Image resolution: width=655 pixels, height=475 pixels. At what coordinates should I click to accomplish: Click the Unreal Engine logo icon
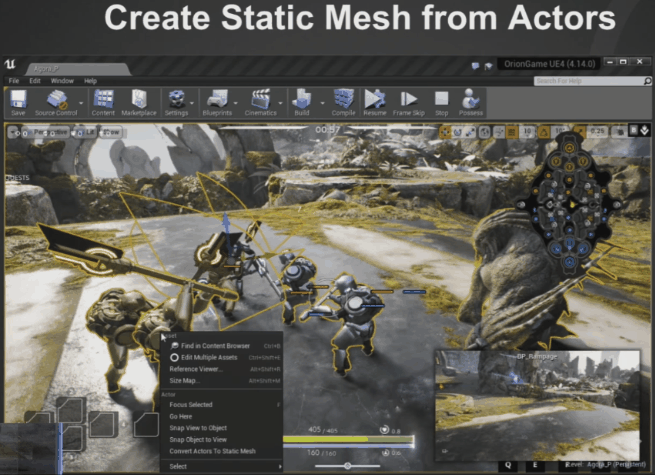click(x=10, y=65)
